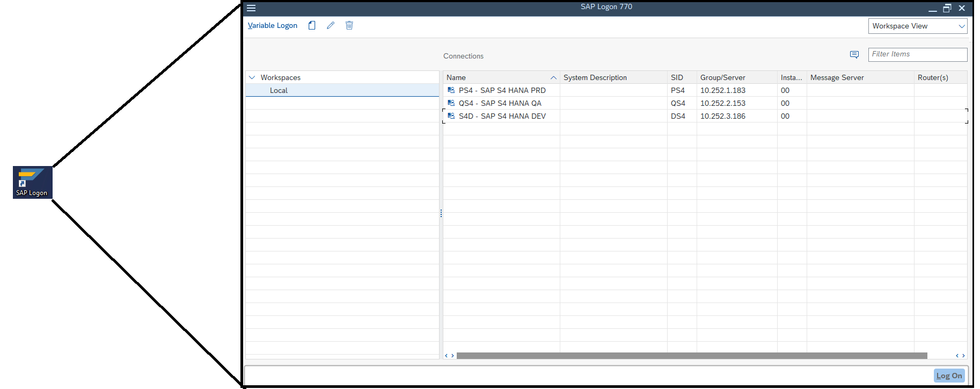The height and width of the screenshot is (389, 980).
Task: Click the S4D connection entry icon
Action: [451, 116]
